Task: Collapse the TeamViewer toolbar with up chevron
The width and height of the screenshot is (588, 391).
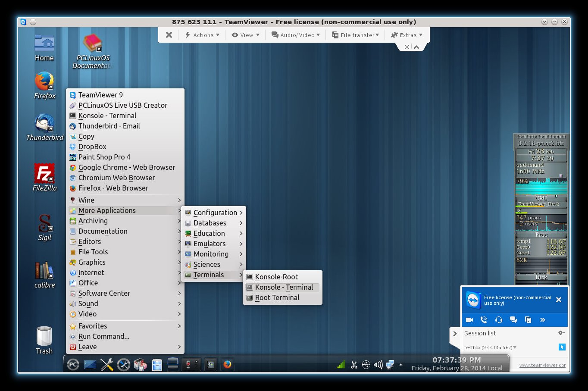Action: 416,47
